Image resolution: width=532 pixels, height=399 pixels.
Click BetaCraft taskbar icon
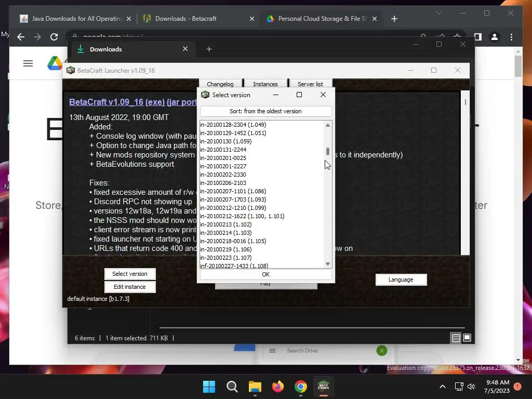click(323, 387)
